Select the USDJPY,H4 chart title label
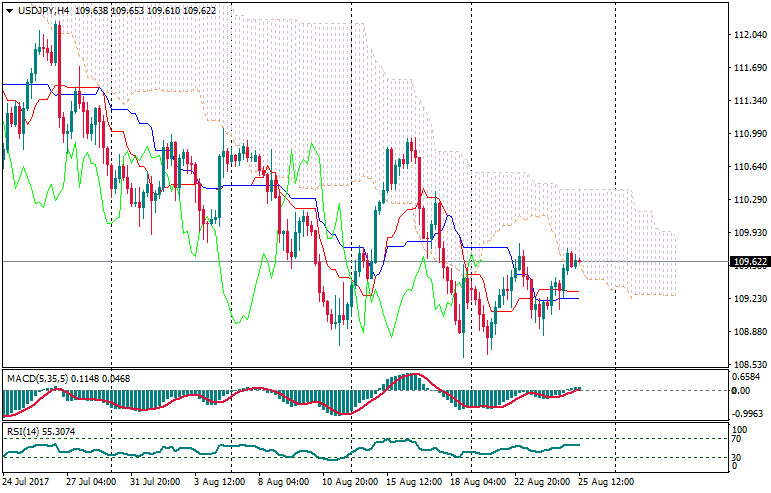Image resolution: width=771 pixels, height=493 pixels. (x=43, y=10)
